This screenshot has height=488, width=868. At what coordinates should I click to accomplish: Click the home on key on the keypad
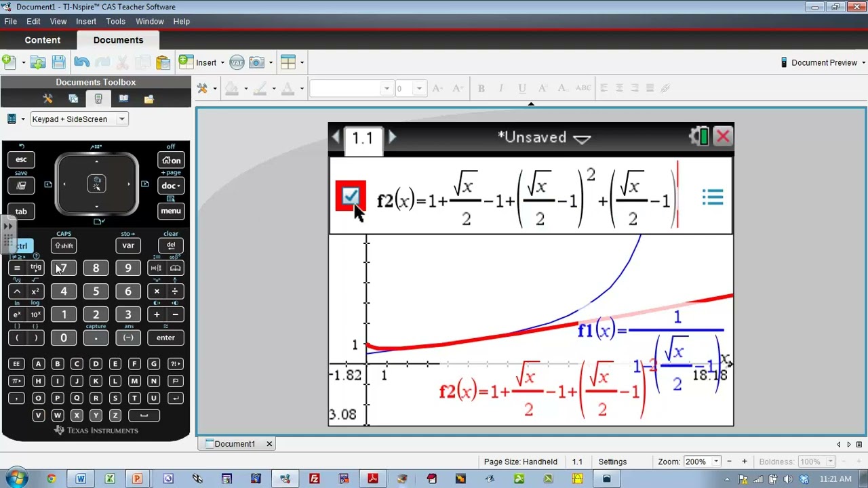click(x=171, y=161)
